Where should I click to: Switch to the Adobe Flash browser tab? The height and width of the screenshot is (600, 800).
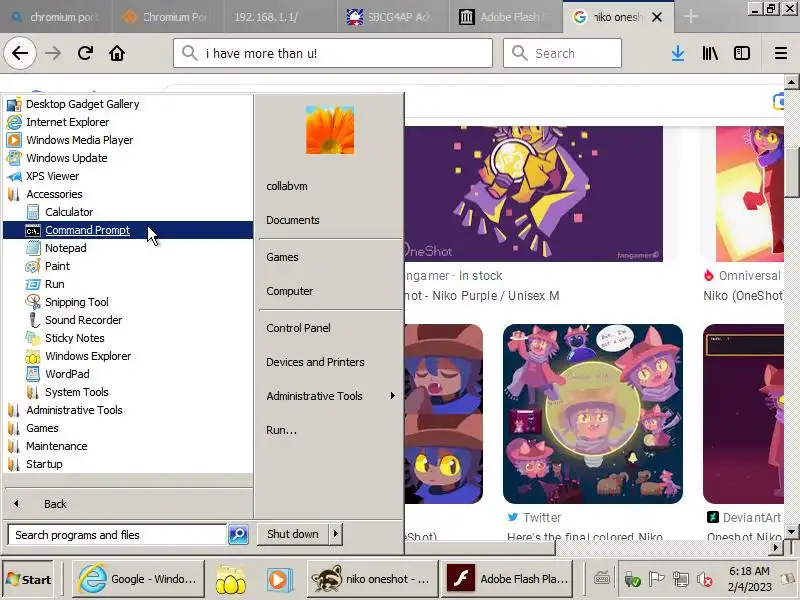(x=506, y=17)
